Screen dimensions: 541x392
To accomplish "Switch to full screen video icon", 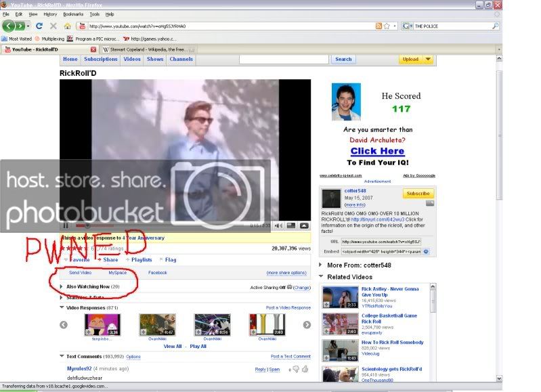I will 304,225.
